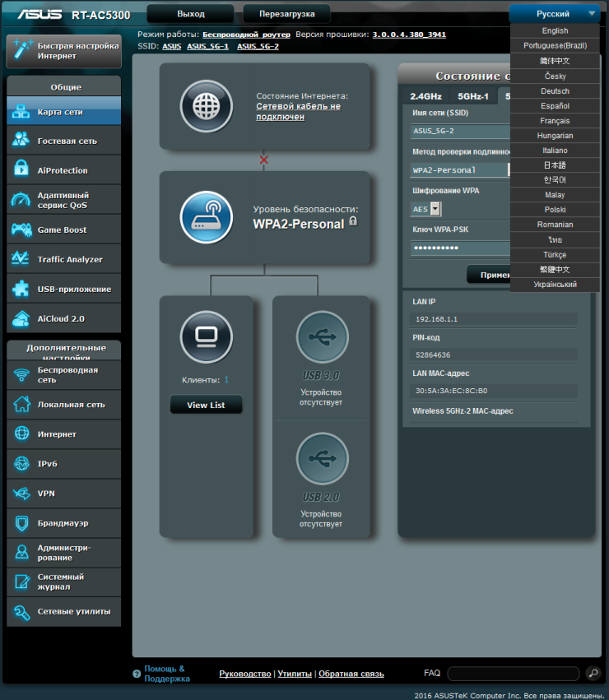Open the Обратная связь feedback link

tap(351, 674)
